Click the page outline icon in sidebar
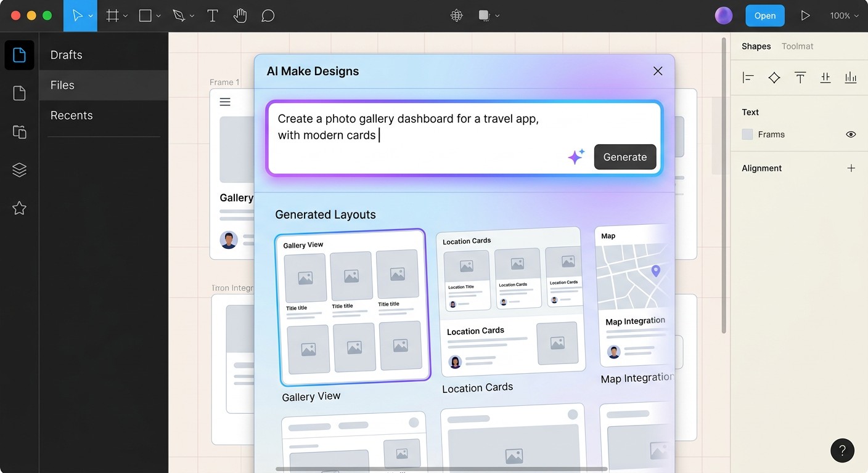868x473 pixels. point(20,93)
